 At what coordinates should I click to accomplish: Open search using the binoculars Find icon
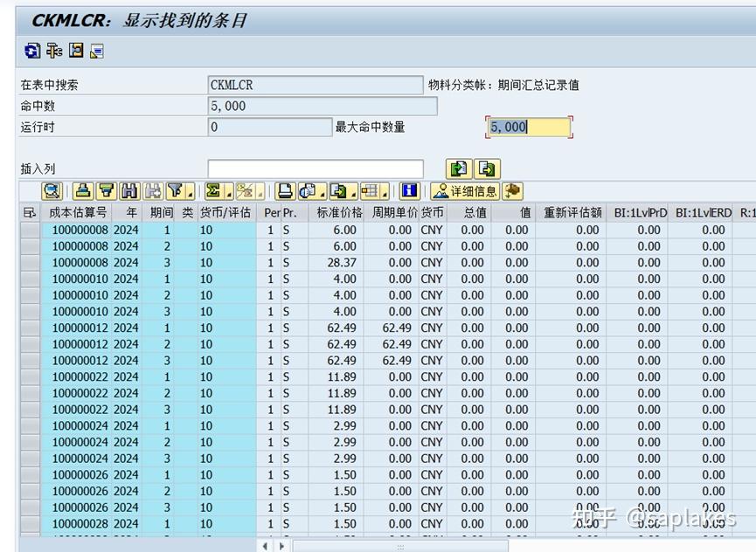[x=128, y=191]
